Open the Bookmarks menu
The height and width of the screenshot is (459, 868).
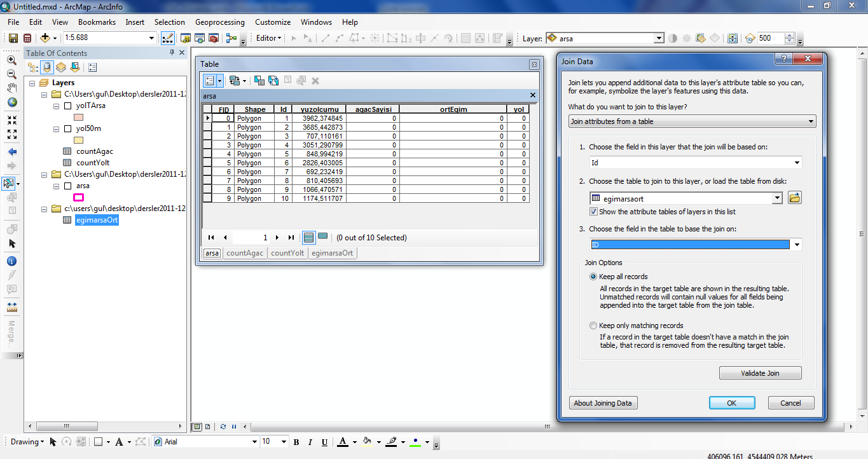(x=97, y=22)
